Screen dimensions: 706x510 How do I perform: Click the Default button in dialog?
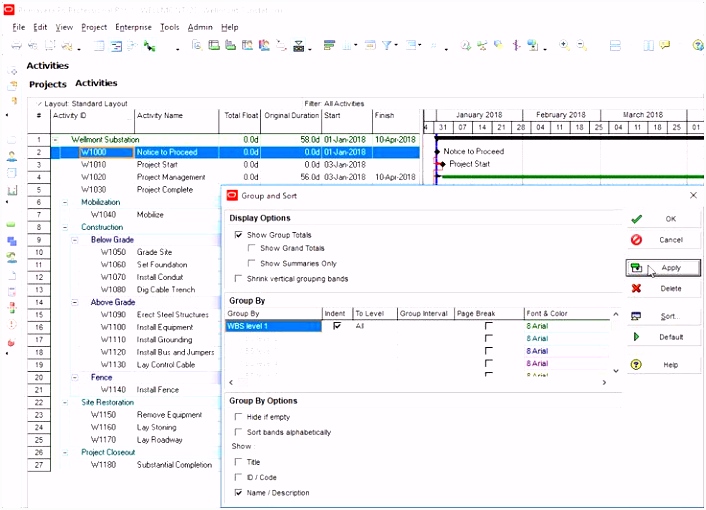click(663, 337)
